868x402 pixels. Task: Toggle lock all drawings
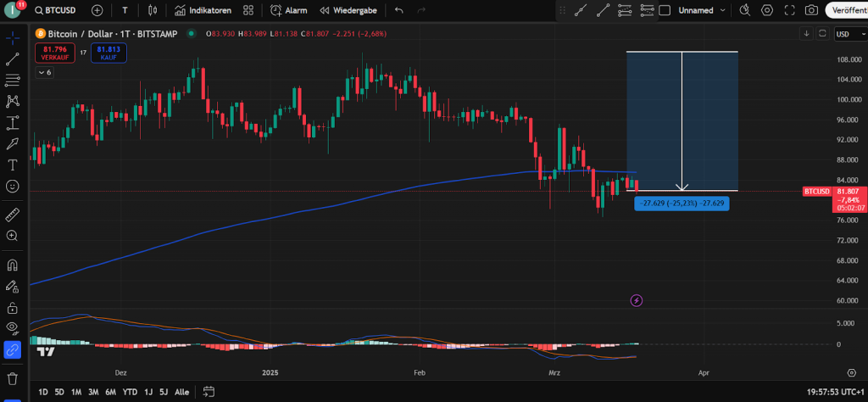pyautogui.click(x=13, y=307)
